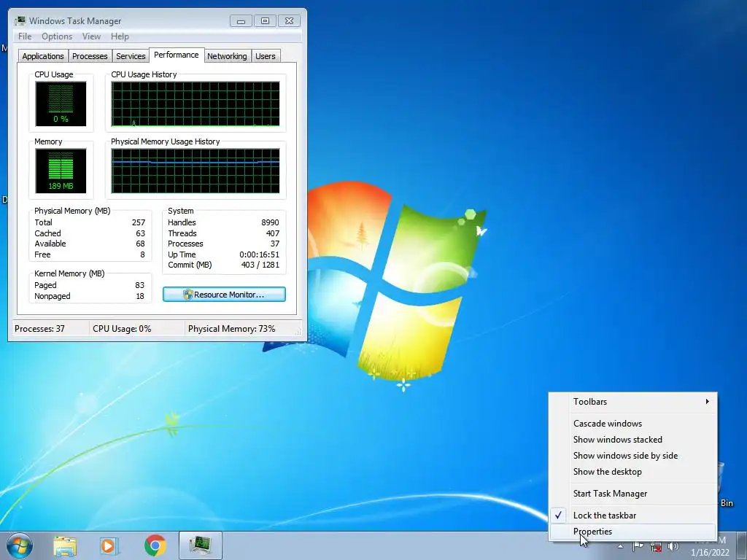Switch to the Processes tab
Screen dimensions: 747x560
tap(90, 56)
